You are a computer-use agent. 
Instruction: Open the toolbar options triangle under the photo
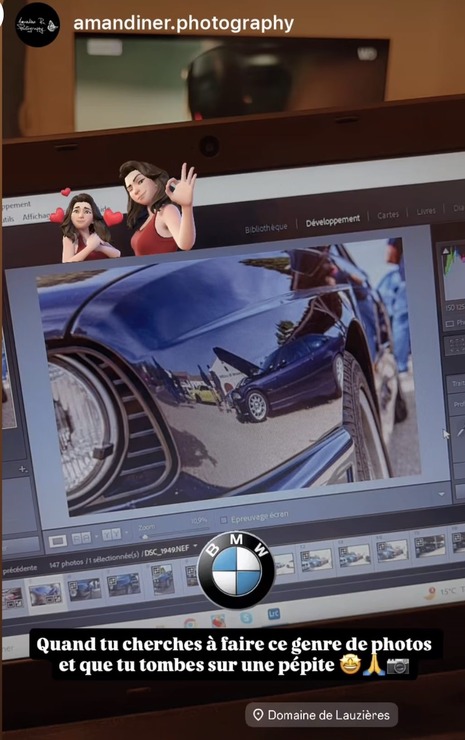point(441,494)
